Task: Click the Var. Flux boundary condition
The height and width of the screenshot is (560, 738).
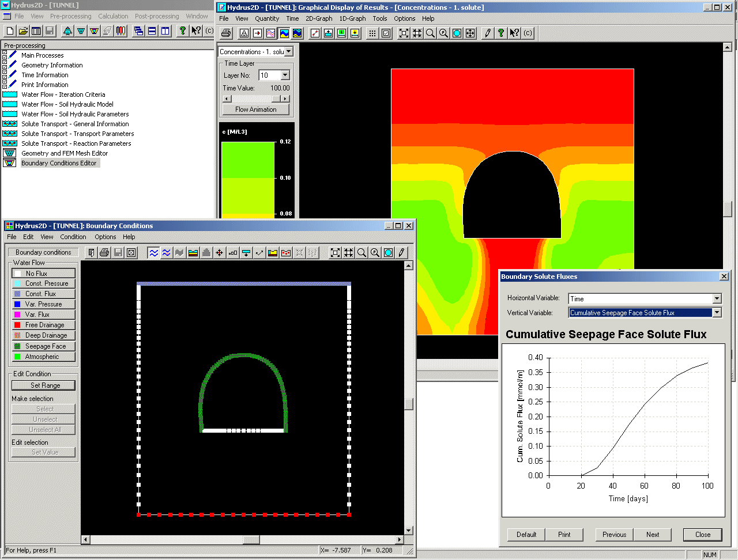Action: pos(43,315)
